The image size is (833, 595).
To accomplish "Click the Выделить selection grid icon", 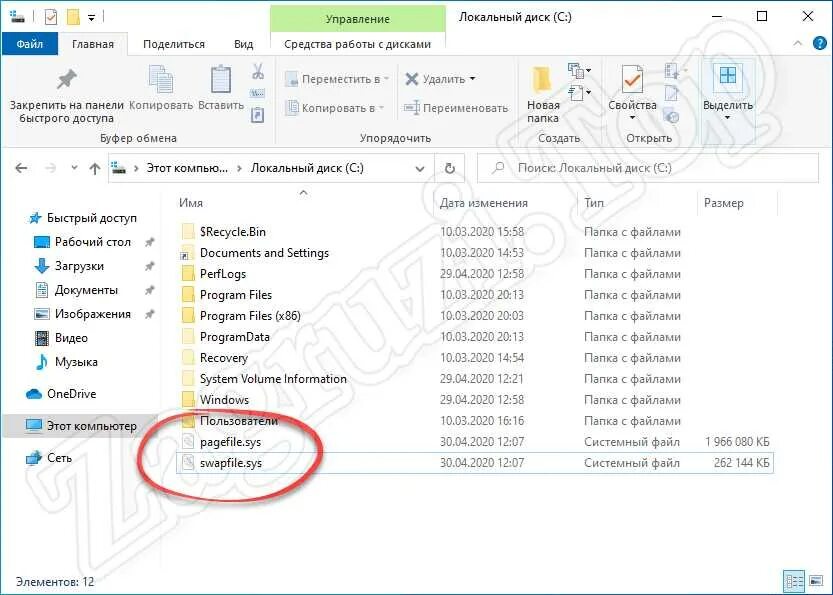I will (728, 76).
